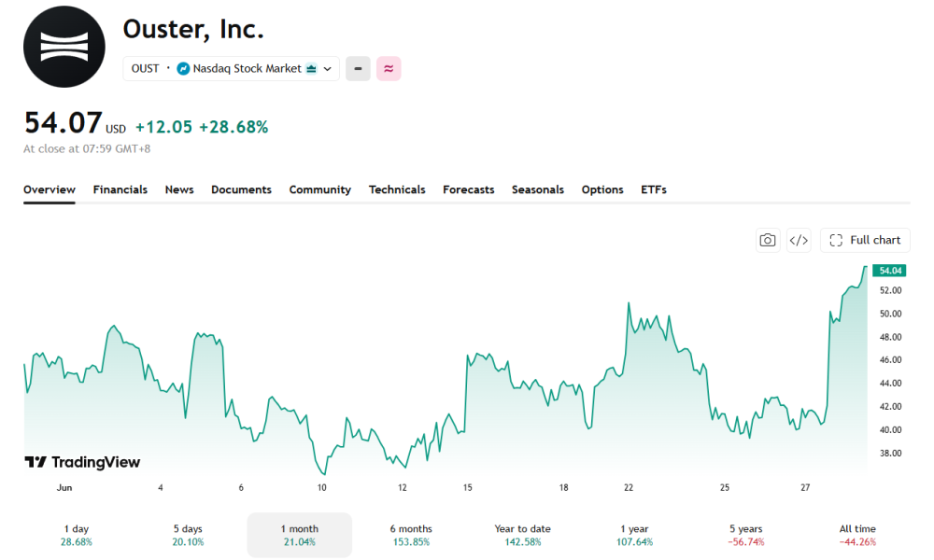Select the 5 days range
Image resolution: width=934 pixels, height=560 pixels.
click(188, 535)
